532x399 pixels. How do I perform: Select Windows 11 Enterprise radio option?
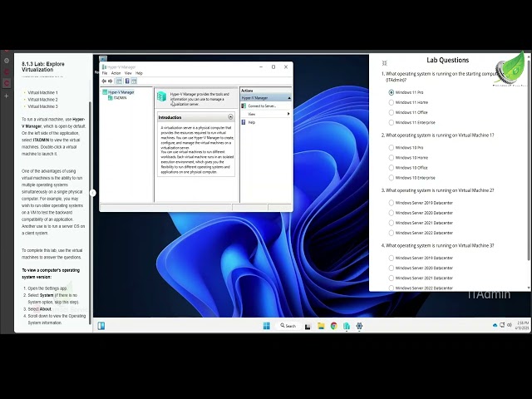[392, 122]
